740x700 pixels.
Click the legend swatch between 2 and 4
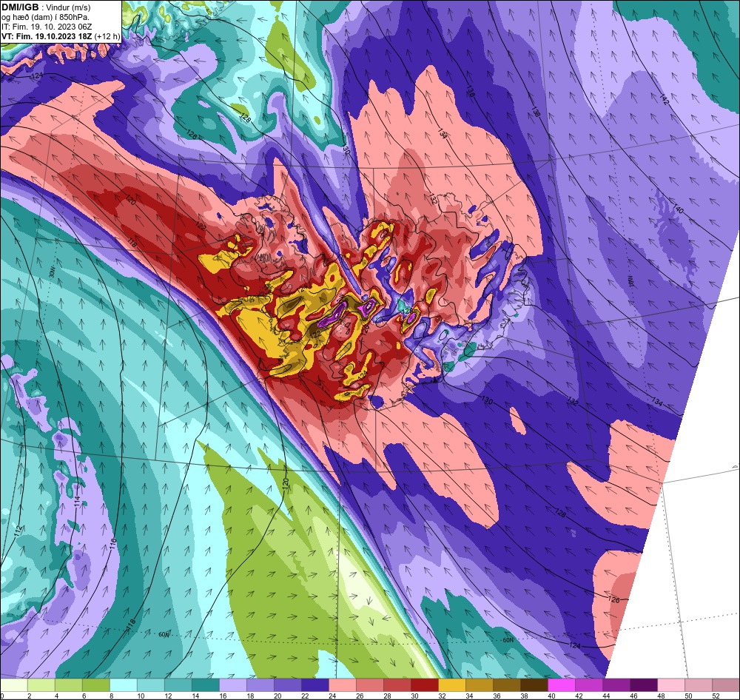pyautogui.click(x=41, y=685)
